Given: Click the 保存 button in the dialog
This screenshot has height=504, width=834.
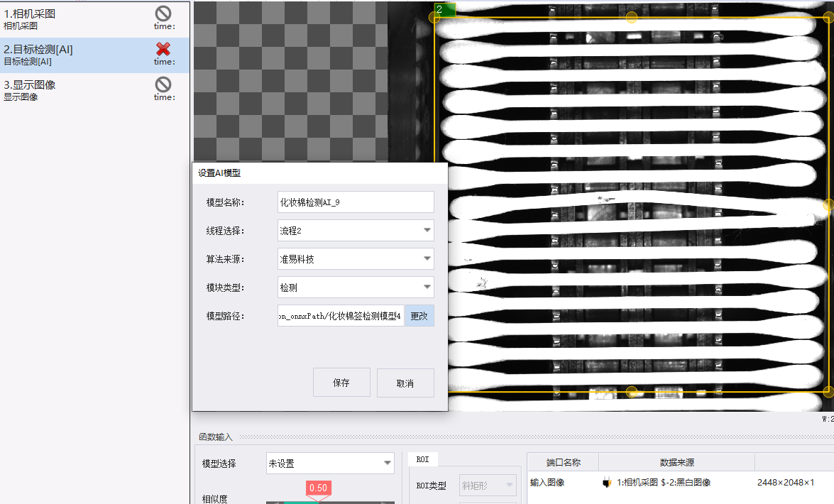Looking at the screenshot, I should pos(341,383).
